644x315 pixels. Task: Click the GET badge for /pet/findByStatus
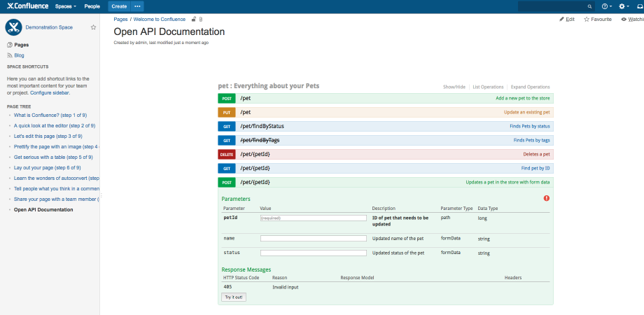pyautogui.click(x=227, y=126)
